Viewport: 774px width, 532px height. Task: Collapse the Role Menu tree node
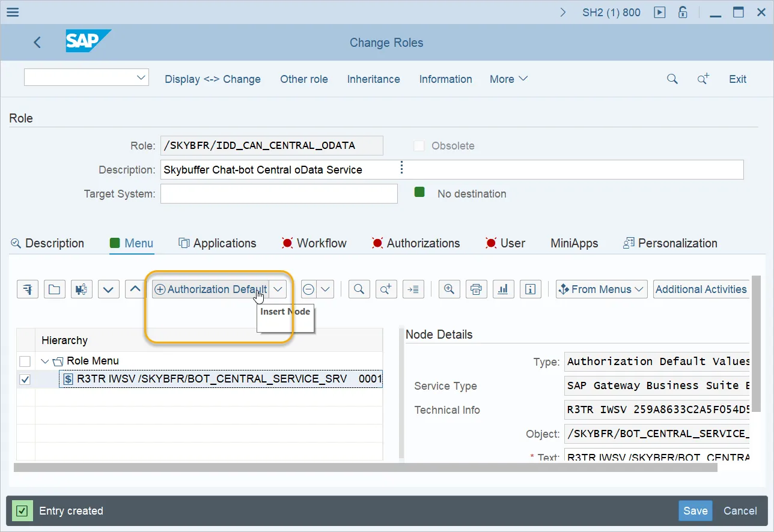pos(45,361)
